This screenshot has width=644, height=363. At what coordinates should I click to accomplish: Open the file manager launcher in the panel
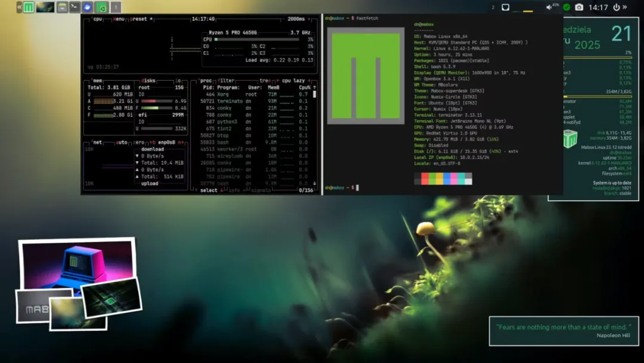point(62,7)
